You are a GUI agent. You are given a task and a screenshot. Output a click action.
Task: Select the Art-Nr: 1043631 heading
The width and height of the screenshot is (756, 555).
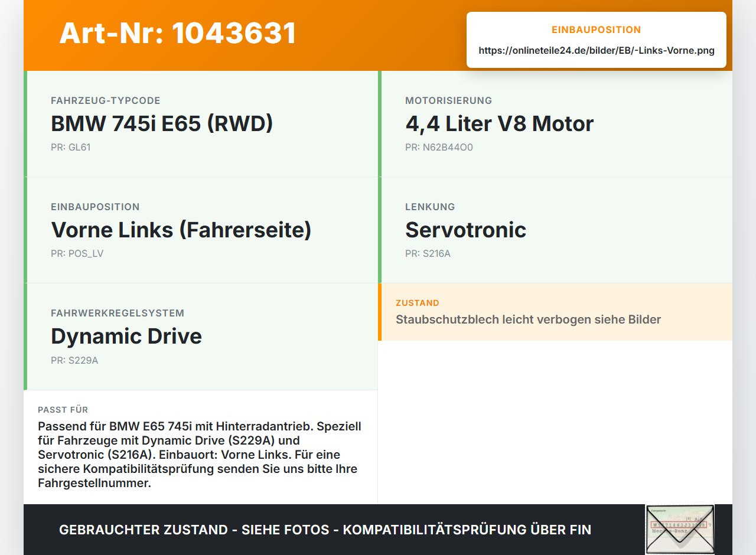(178, 33)
